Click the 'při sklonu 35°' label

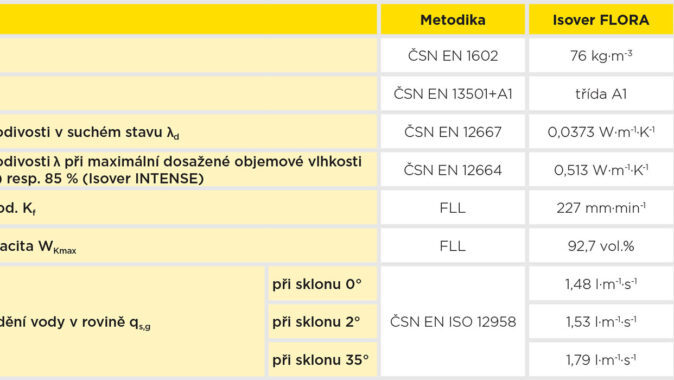coord(322,359)
